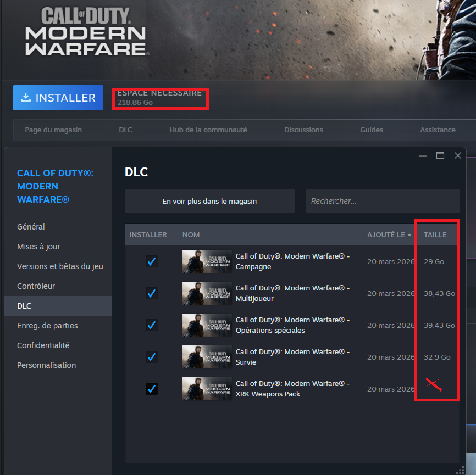Close the properties dialog

point(458,155)
